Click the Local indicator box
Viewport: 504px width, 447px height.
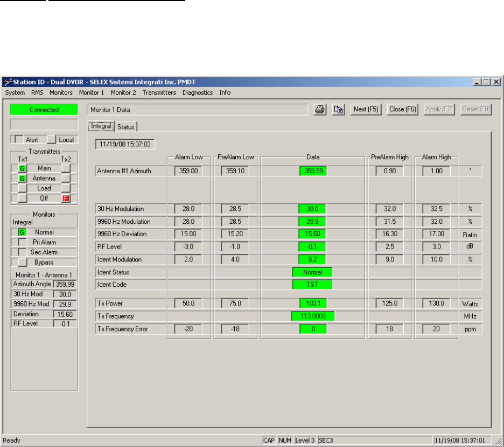52,139
